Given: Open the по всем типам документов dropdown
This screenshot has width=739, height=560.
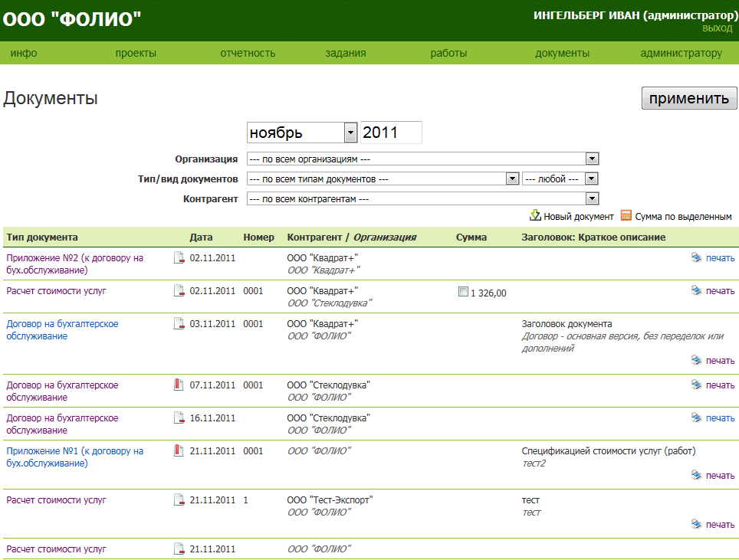Looking at the screenshot, I should (x=512, y=179).
